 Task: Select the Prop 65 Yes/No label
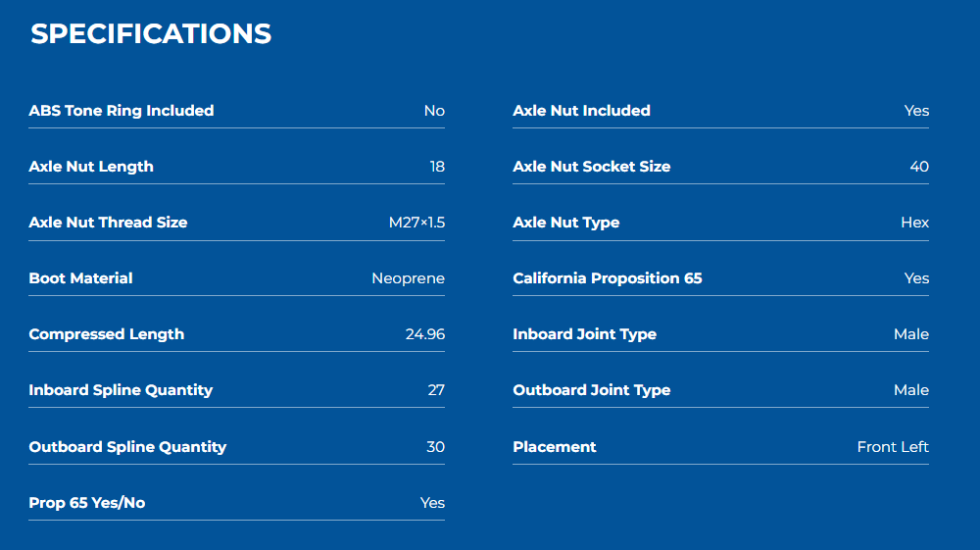pyautogui.click(x=87, y=503)
